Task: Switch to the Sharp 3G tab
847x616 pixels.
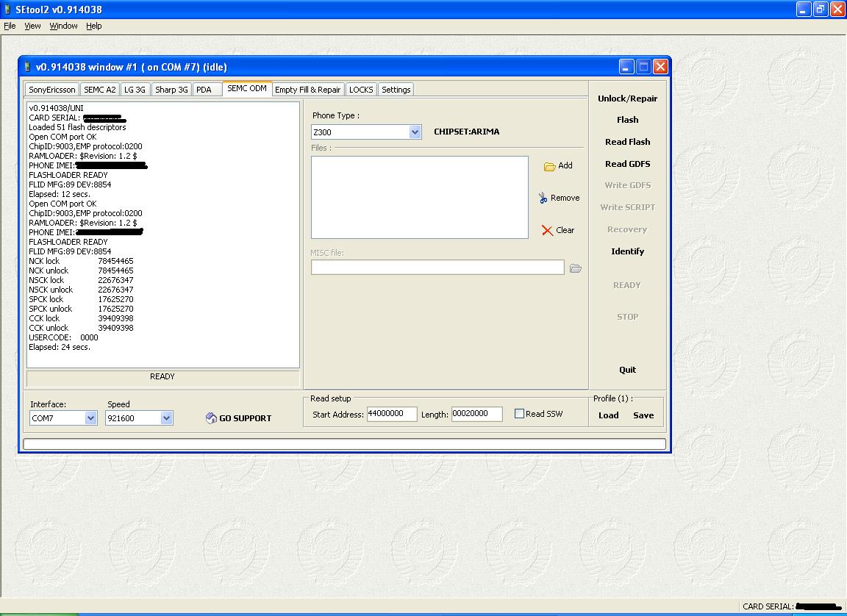Action: 172,90
